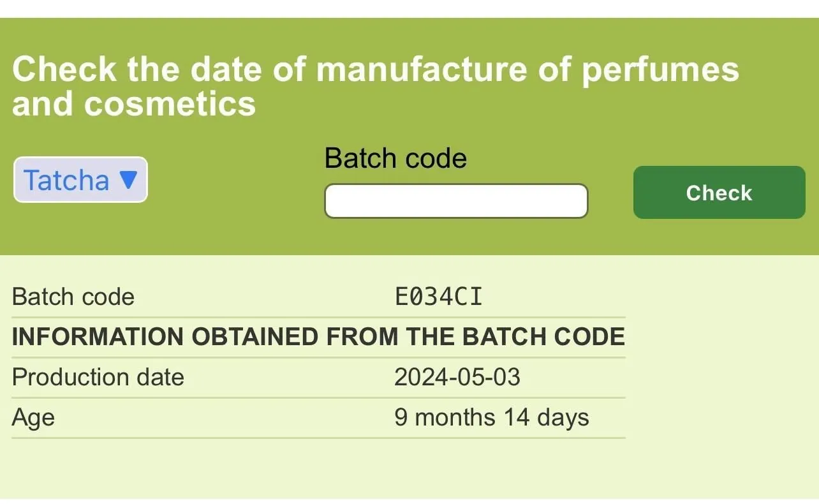Click the word 'manufacture' in the heading
The height and width of the screenshot is (504, 819).
pos(422,69)
